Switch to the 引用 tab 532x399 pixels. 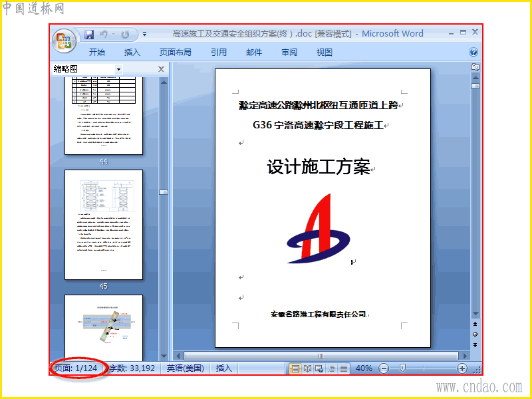click(219, 53)
